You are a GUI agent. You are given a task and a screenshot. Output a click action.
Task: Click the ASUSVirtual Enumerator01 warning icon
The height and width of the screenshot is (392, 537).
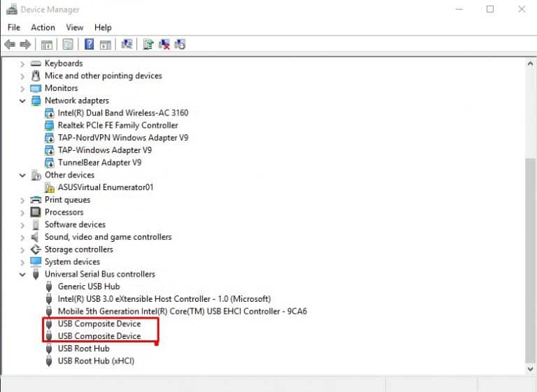point(50,187)
